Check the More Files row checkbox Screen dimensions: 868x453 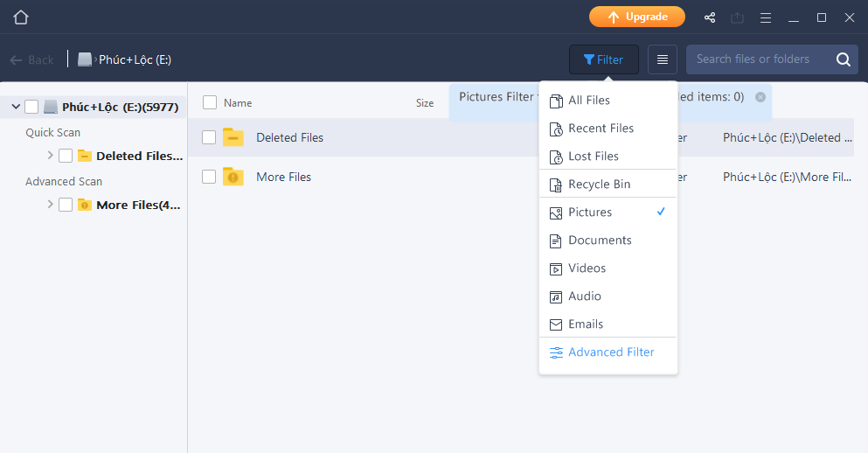(x=209, y=177)
